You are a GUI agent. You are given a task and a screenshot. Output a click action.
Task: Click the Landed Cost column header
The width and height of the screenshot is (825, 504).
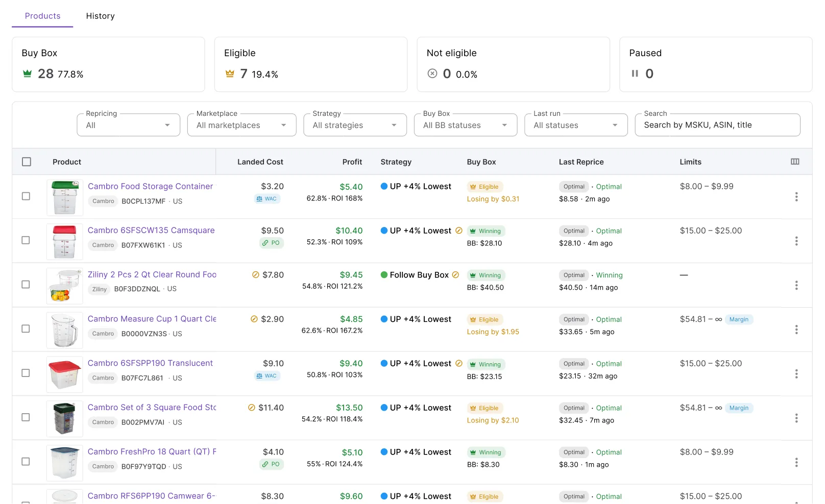[260, 162]
